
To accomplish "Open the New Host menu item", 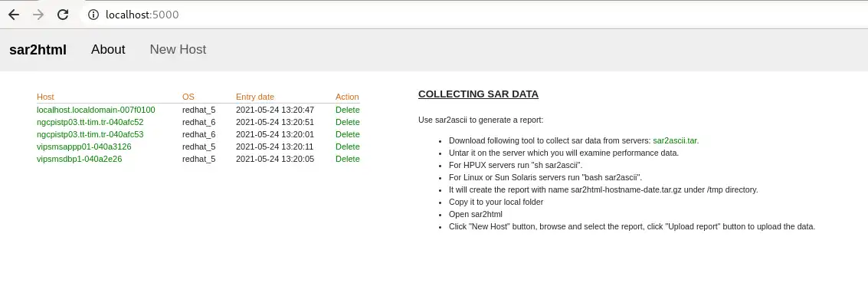I will pos(178,49).
